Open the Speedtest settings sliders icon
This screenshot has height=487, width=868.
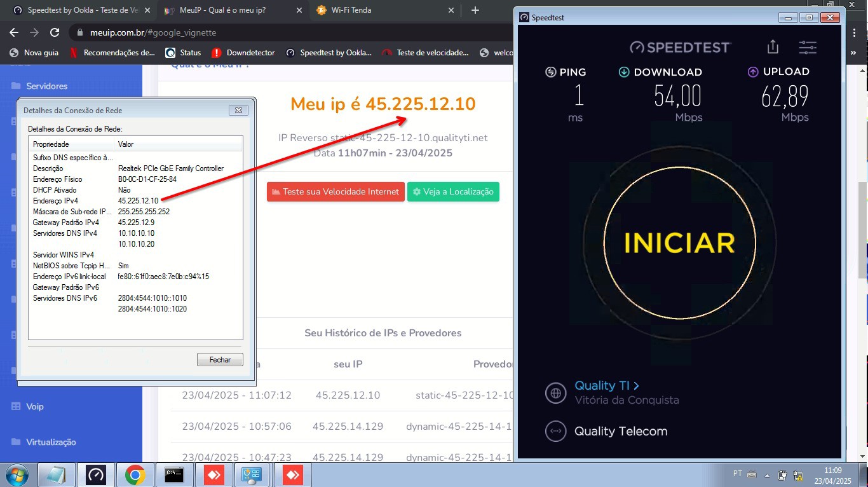pos(808,47)
